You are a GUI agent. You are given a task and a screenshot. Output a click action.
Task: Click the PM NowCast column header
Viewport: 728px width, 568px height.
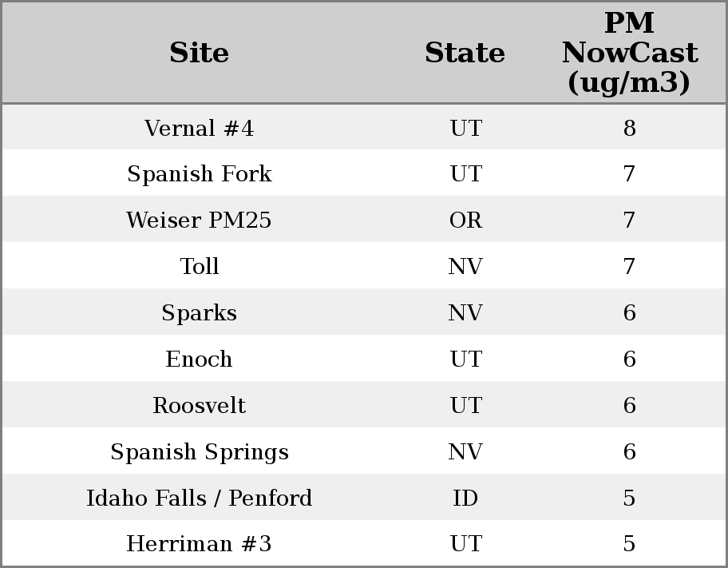point(629,53)
